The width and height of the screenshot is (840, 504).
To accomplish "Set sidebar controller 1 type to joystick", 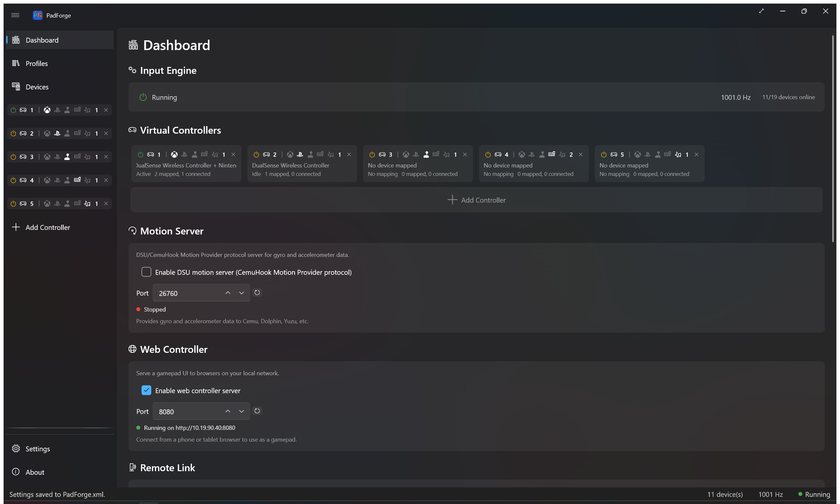I will coord(67,110).
